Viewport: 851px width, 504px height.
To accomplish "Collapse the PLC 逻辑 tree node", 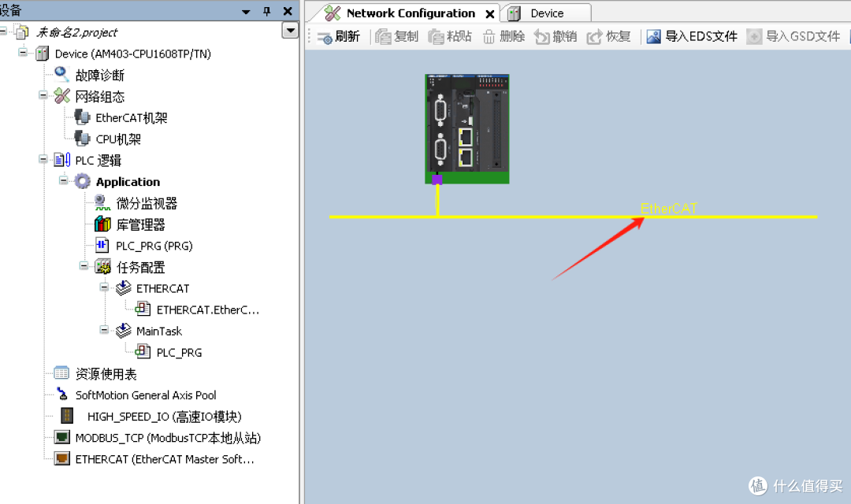I will (x=43, y=159).
